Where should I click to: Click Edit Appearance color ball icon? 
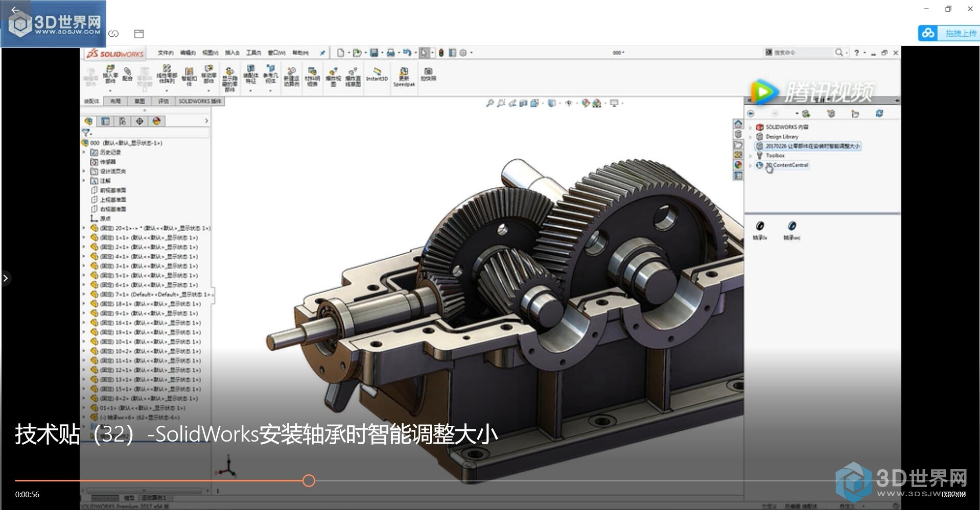[586, 103]
